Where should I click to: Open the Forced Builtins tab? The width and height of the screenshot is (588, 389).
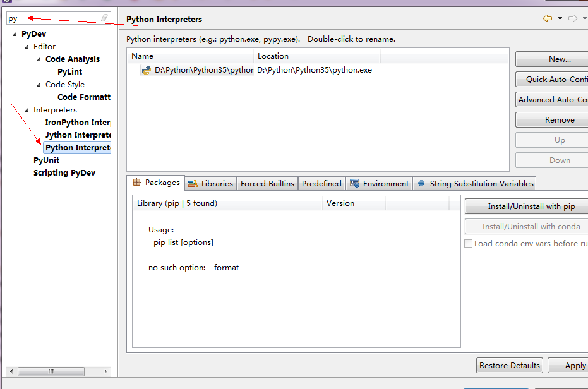[x=267, y=183]
